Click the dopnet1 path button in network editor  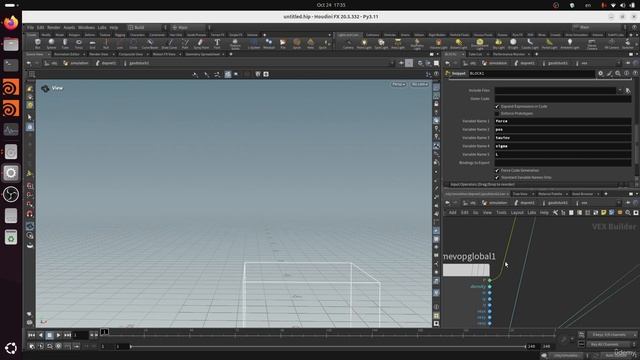pyautogui.click(x=524, y=203)
